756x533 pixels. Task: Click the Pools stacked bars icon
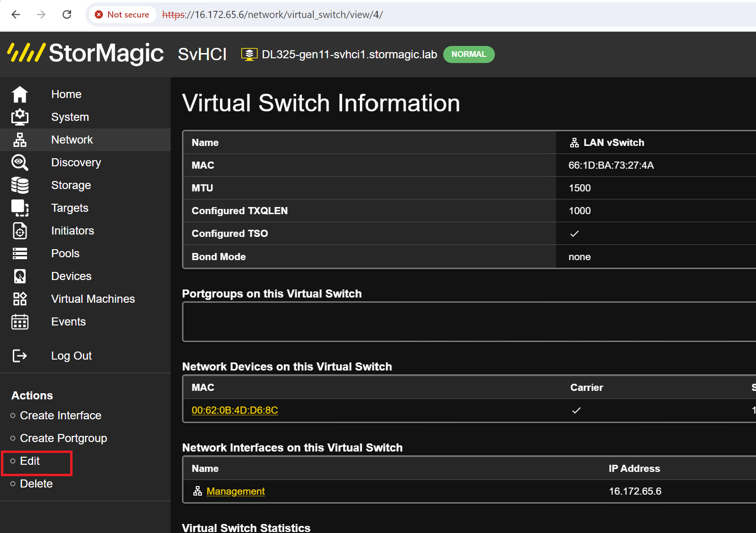click(x=19, y=253)
